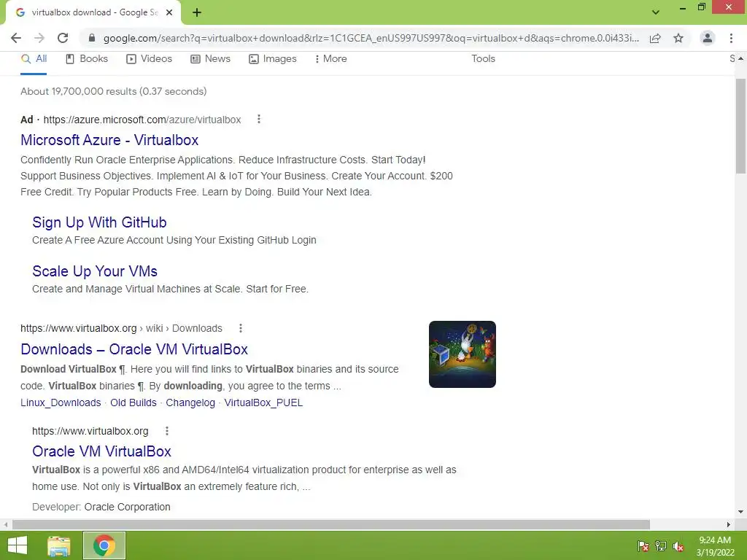Expand the More search filters menu
747x560 pixels.
point(330,59)
